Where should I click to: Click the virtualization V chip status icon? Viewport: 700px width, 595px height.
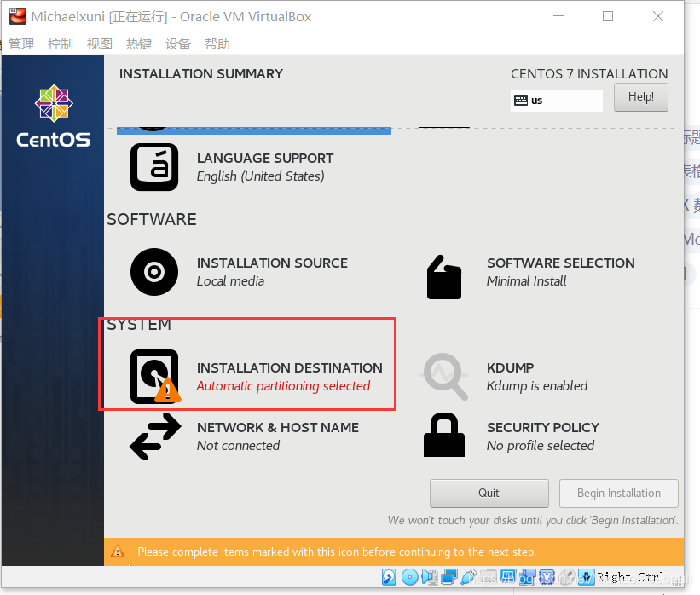pos(547,577)
